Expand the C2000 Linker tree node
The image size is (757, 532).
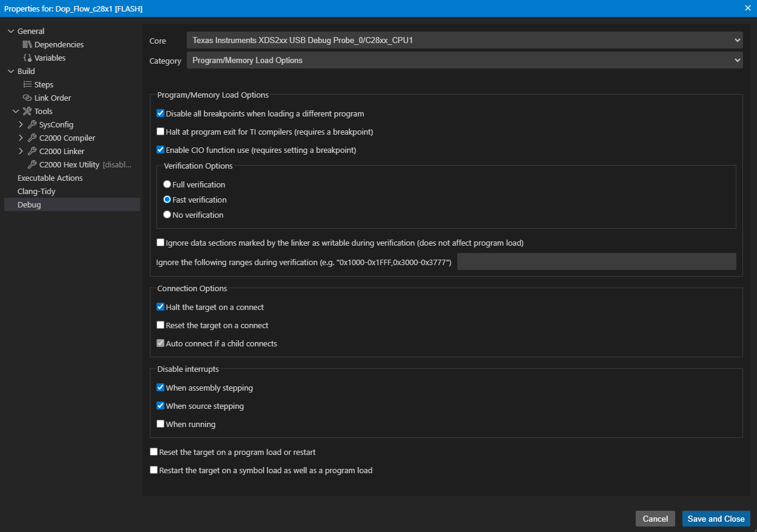point(21,151)
